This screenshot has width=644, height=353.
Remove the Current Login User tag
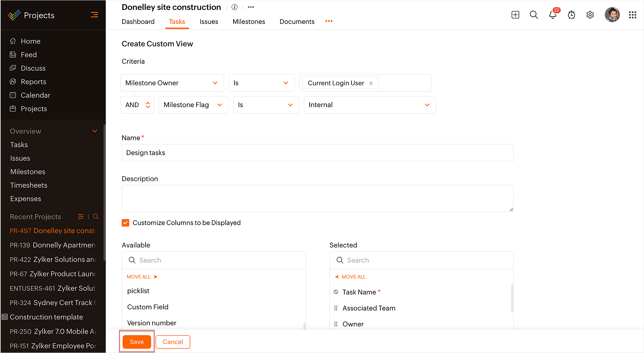click(x=371, y=83)
